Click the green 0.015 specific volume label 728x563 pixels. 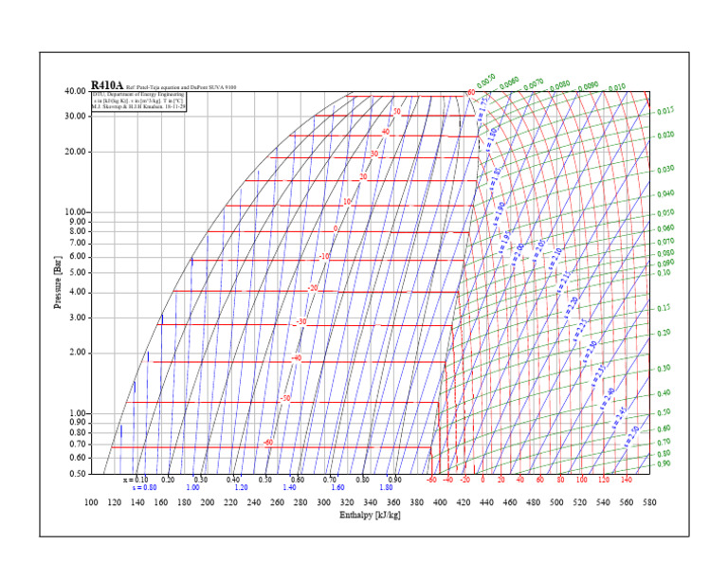coord(664,111)
